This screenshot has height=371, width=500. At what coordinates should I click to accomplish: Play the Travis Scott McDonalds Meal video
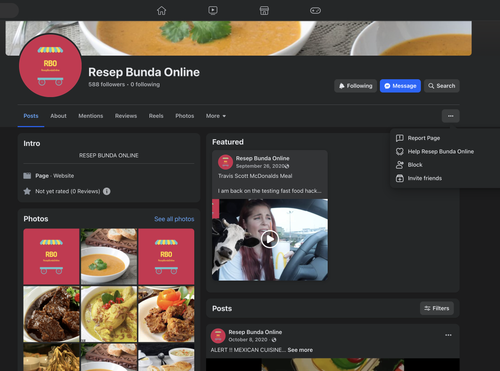[270, 239]
